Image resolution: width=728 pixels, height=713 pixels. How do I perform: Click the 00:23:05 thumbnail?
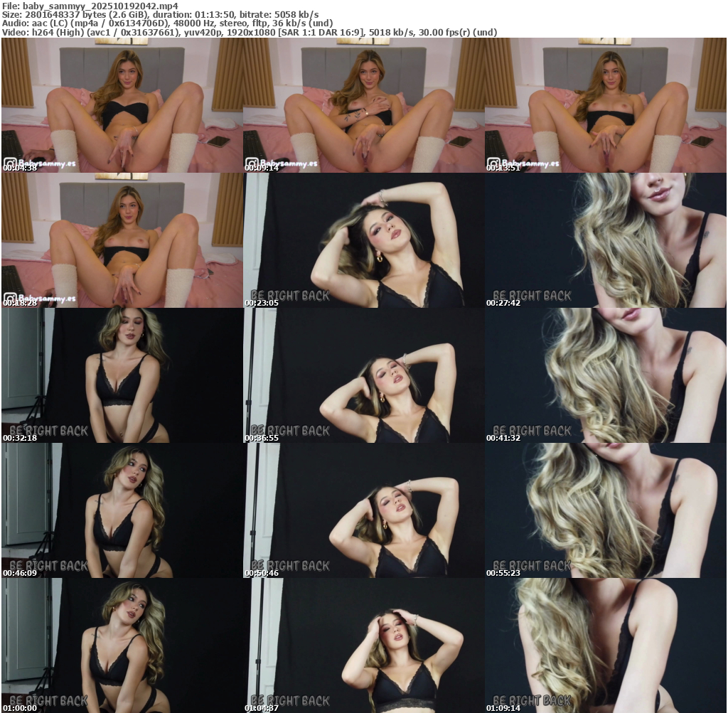pos(363,240)
